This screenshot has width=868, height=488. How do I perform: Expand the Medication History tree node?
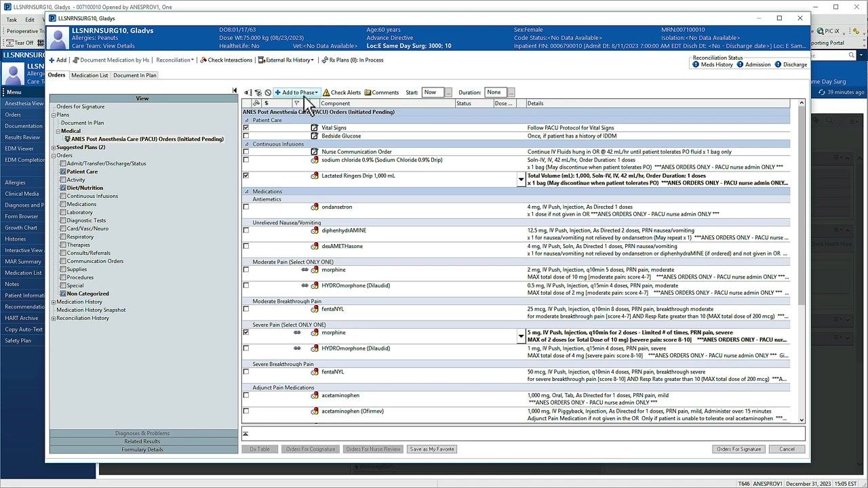(54, 302)
